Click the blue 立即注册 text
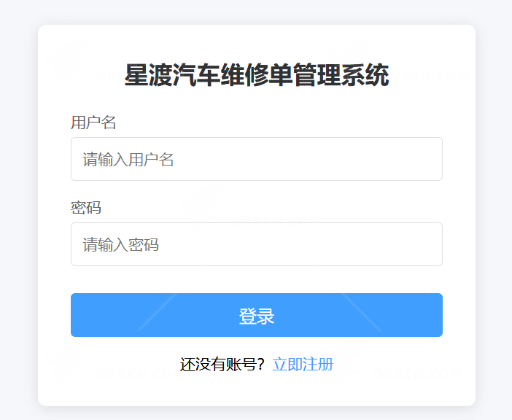 click(303, 365)
